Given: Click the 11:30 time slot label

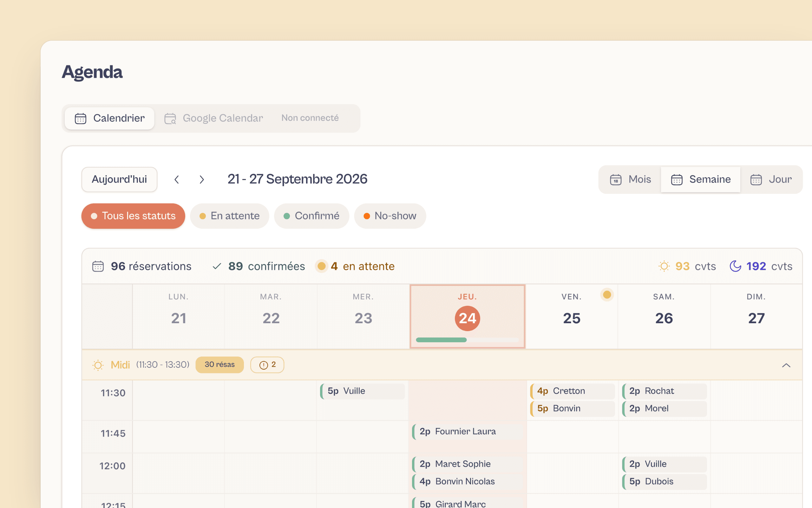Looking at the screenshot, I should point(113,393).
